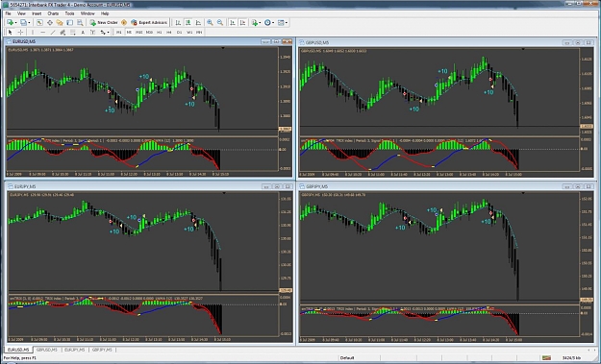601x364 pixels.
Task: Expand the Indicators dropdown arrow
Action: [260, 23]
